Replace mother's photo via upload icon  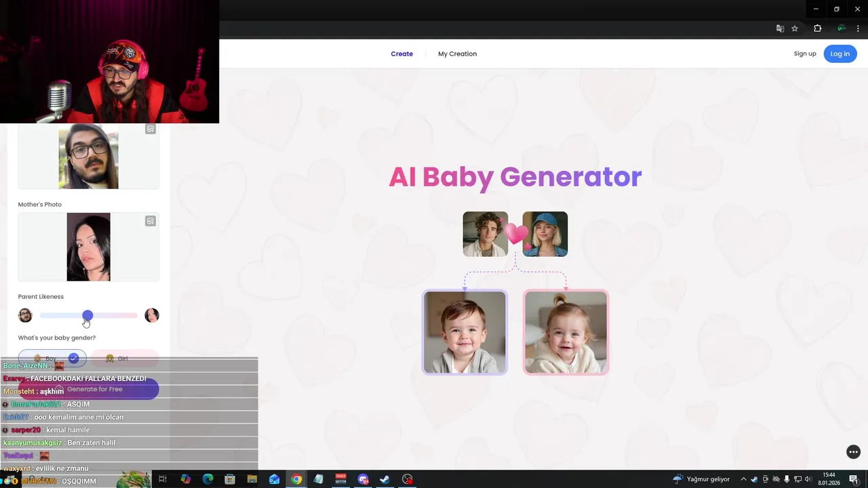(151, 221)
